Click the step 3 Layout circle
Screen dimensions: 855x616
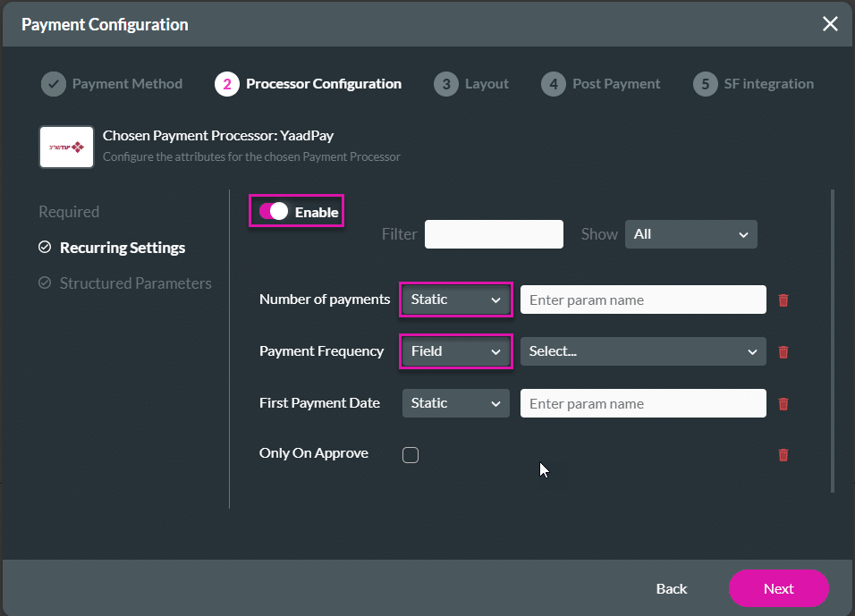[445, 84]
